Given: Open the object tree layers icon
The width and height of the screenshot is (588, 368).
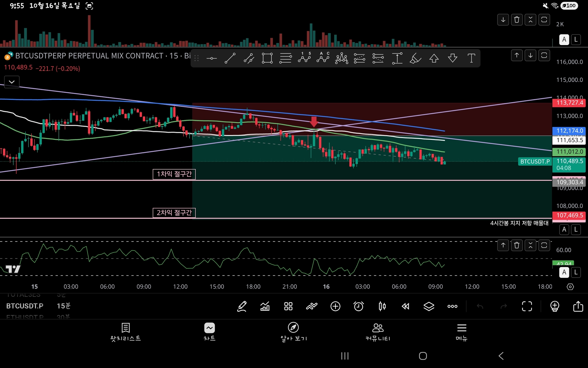Looking at the screenshot, I should pyautogui.click(x=429, y=306).
